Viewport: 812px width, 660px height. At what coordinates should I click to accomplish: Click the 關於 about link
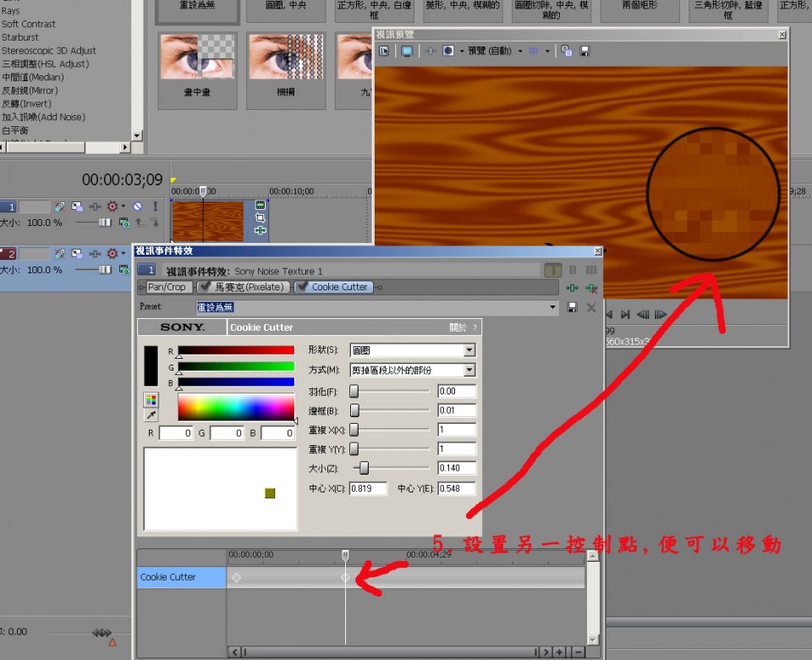[x=458, y=327]
